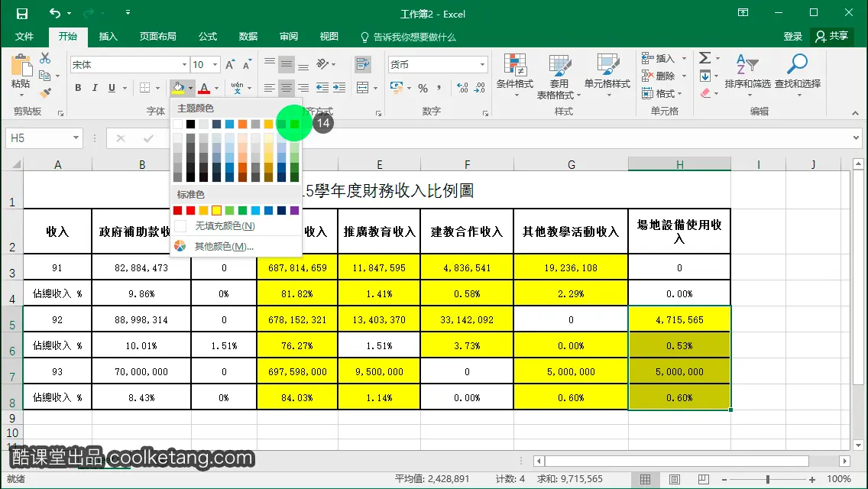Click the Undo arrow icon
The width and height of the screenshot is (868, 489).
[x=54, y=13]
